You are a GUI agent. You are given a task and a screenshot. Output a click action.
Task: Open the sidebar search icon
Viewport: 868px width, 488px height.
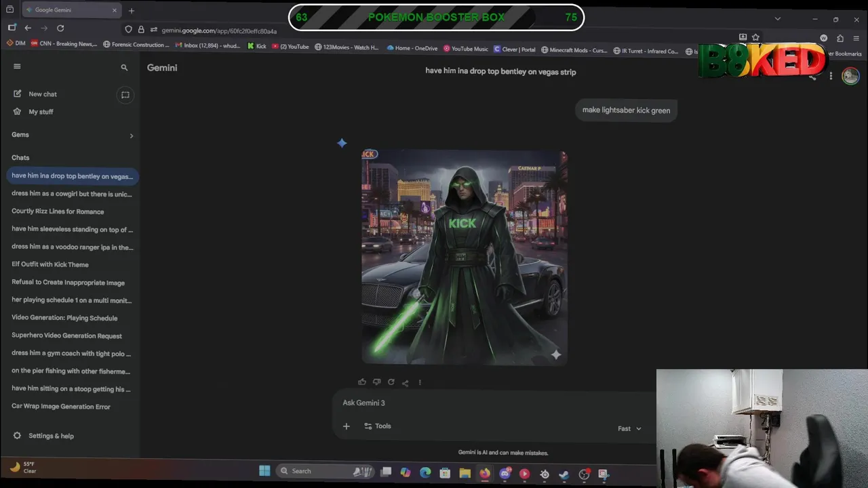tap(124, 68)
